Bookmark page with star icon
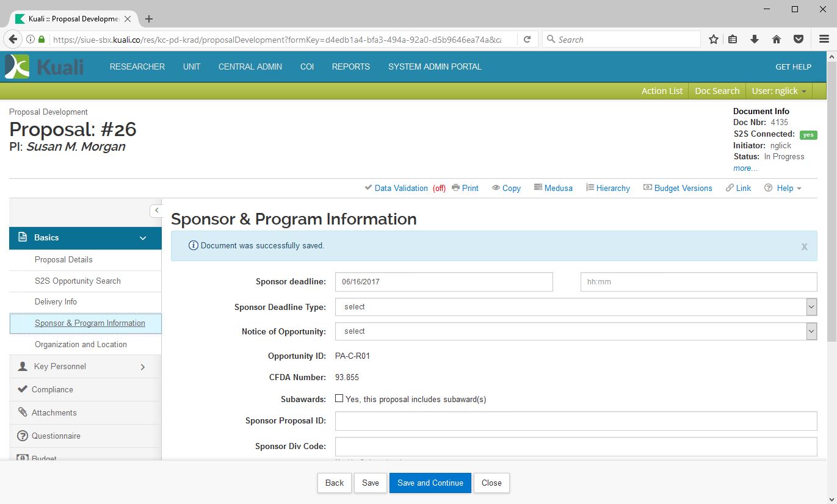 (713, 40)
